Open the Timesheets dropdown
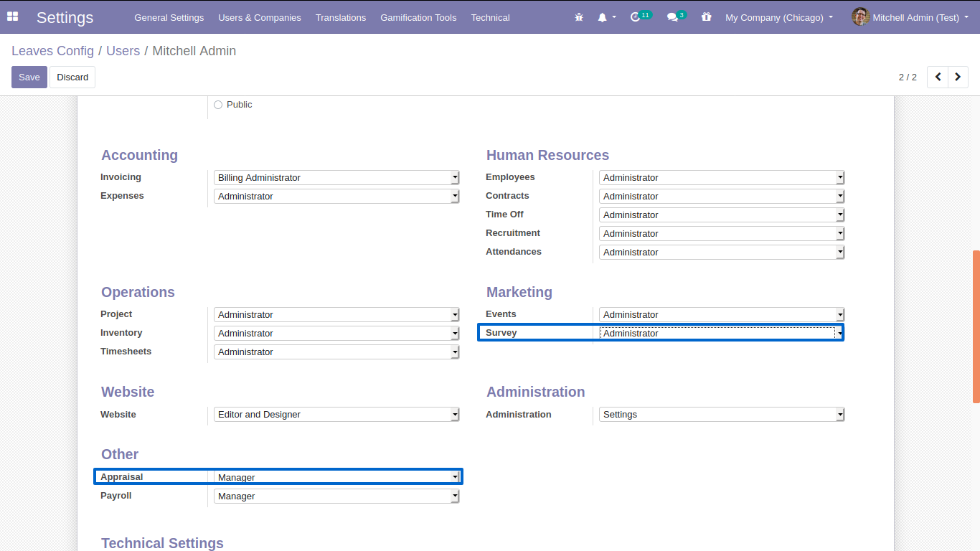 tap(336, 352)
